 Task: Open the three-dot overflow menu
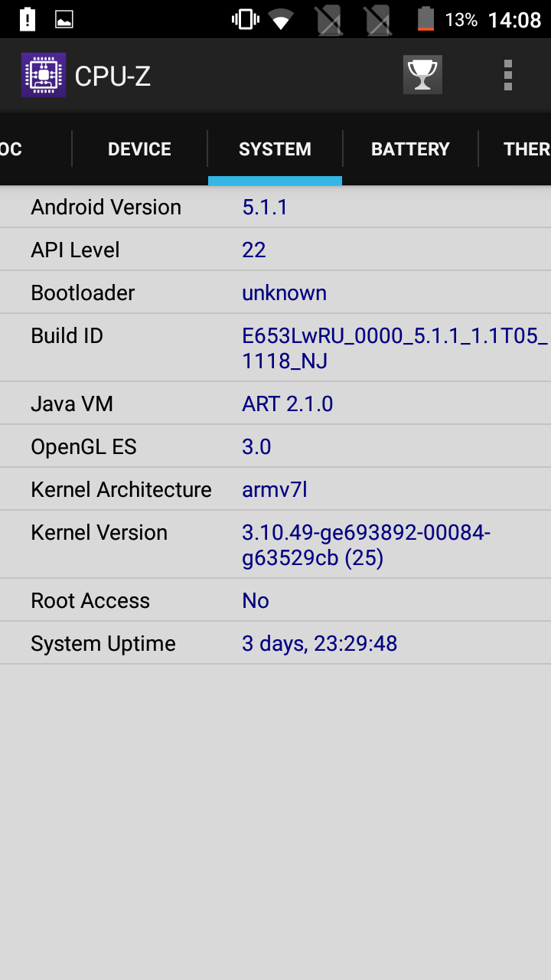[507, 75]
